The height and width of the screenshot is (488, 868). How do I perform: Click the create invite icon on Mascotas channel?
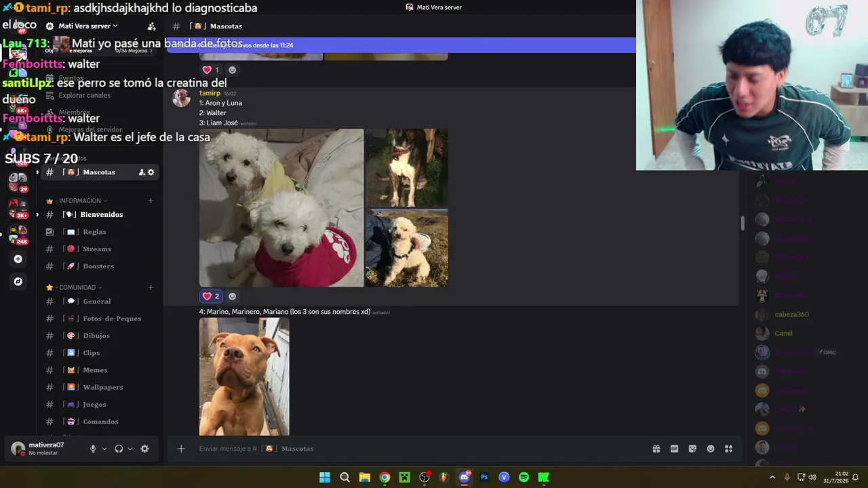click(142, 172)
